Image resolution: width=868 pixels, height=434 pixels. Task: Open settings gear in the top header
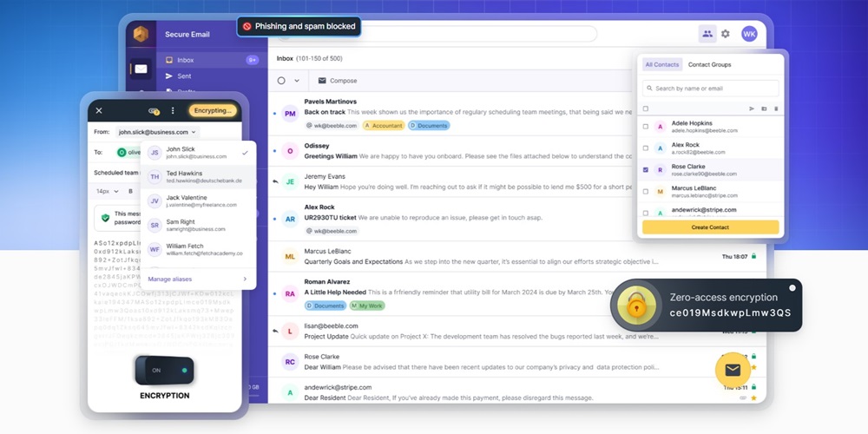(725, 34)
